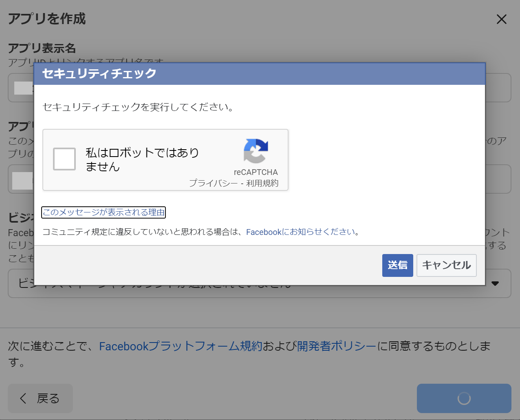Open the Facebookプラットフォーム規約 link
Viewport: 520px width, 420px height.
[181, 346]
